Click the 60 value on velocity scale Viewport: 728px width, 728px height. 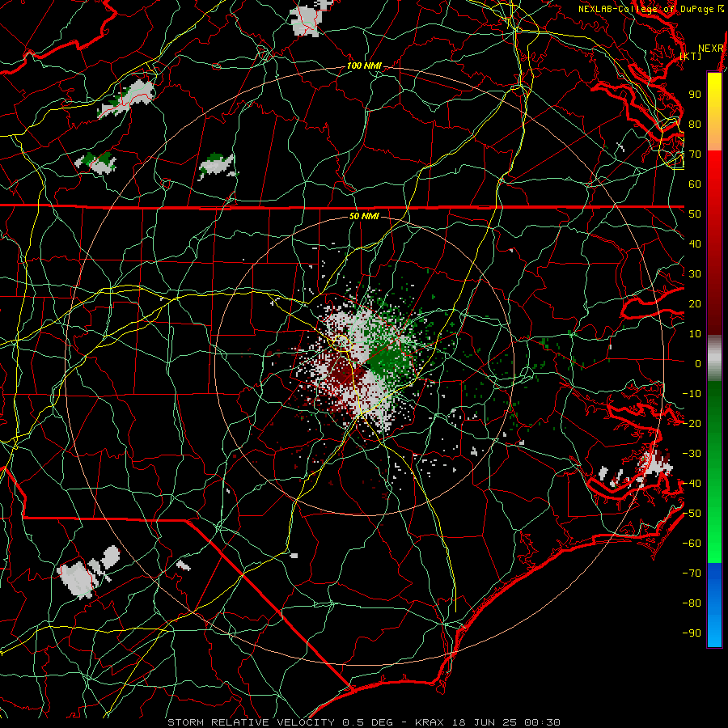pyautogui.click(x=695, y=184)
